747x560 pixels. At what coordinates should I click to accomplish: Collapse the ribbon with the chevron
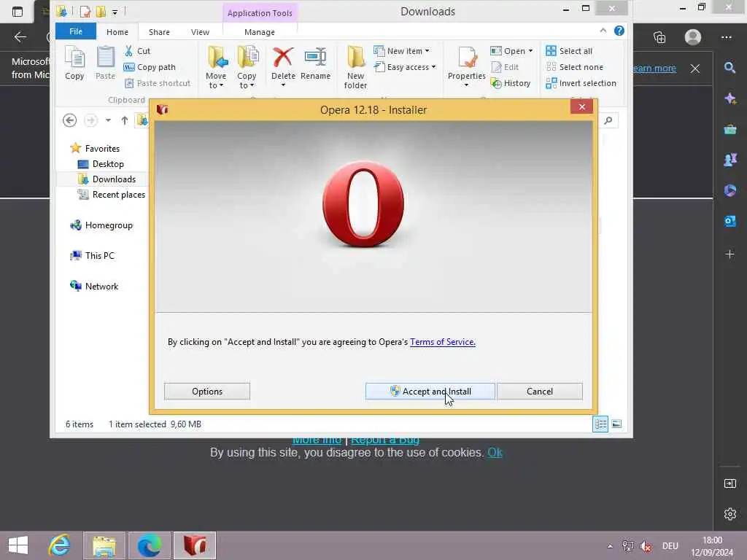[603, 31]
